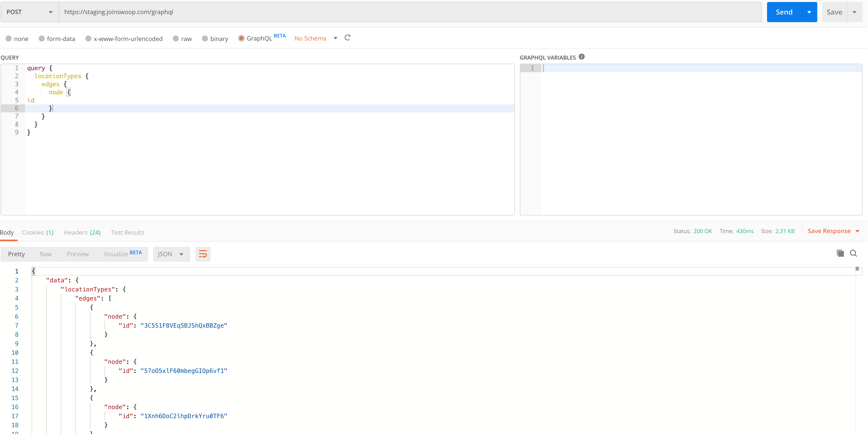Switch to the Test Results tab
The width and height of the screenshot is (868, 434).
point(128,232)
